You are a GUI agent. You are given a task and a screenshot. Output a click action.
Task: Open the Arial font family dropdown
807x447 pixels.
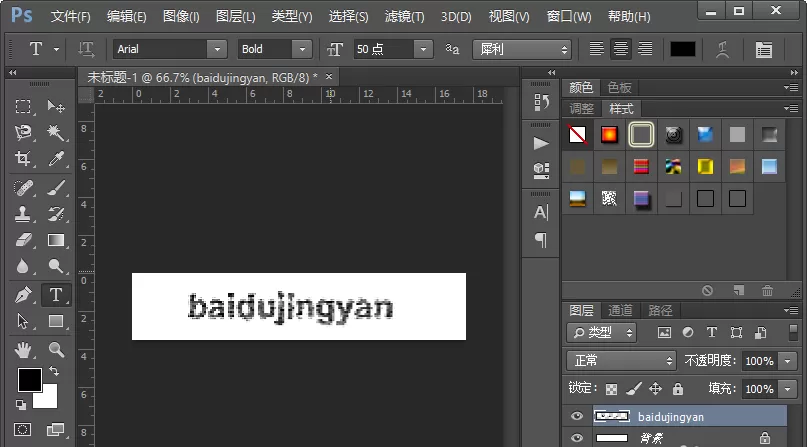(217, 49)
